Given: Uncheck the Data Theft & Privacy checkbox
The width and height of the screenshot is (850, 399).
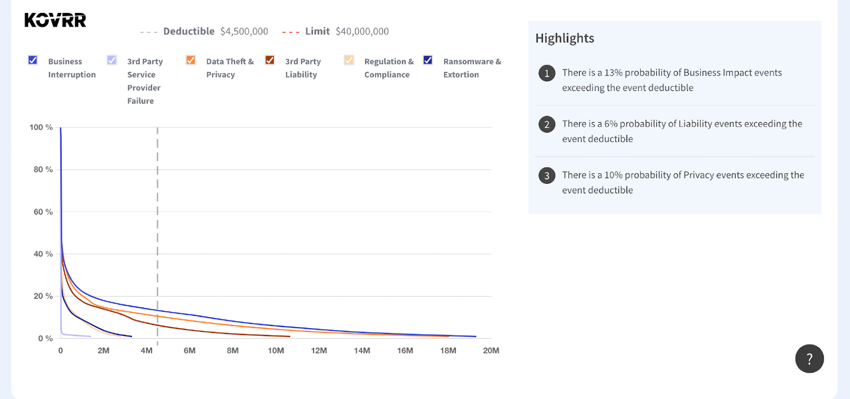Looking at the screenshot, I should coord(190,60).
